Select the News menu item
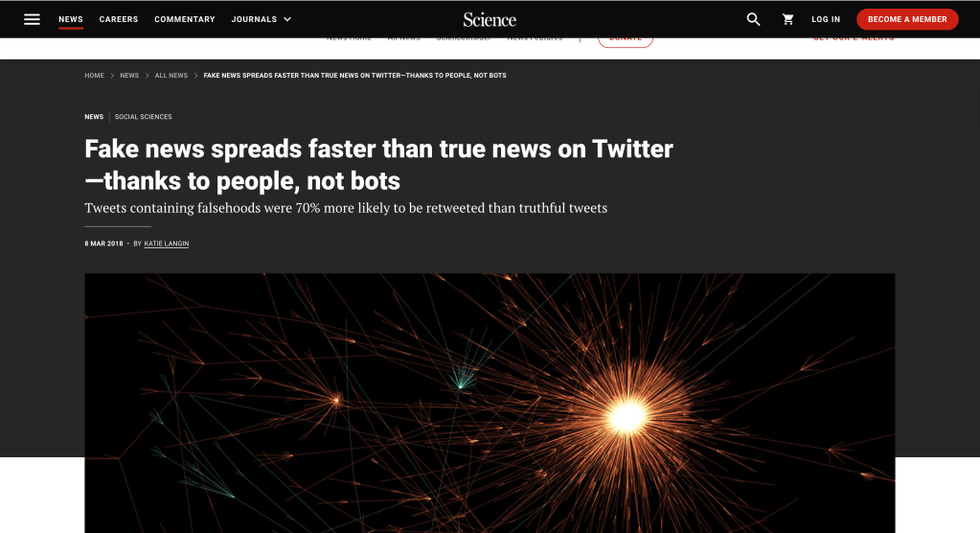This screenshot has width=980, height=533. point(70,19)
